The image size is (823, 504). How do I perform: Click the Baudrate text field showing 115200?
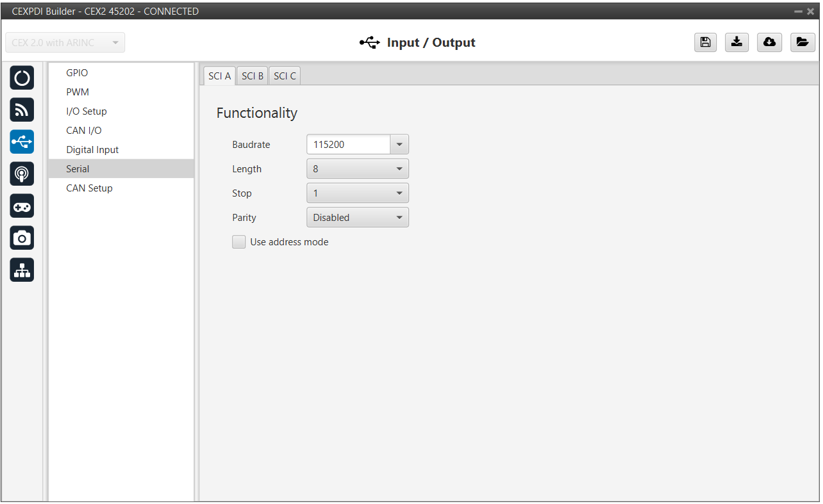tap(348, 145)
